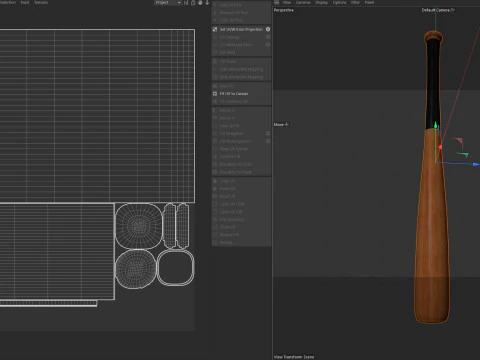Click the viewport menu icon left of View
Image resolution: width=480 pixels, height=360 pixels.
276,2
